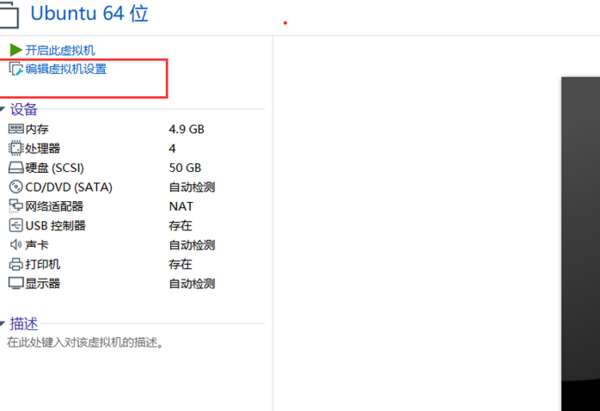
Task: Click the edit virtual machine settings icon
Action: click(x=16, y=69)
